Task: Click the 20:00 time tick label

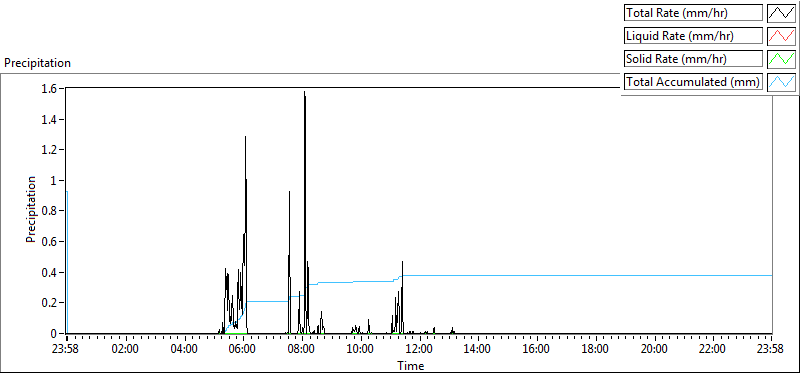Action: [654, 350]
